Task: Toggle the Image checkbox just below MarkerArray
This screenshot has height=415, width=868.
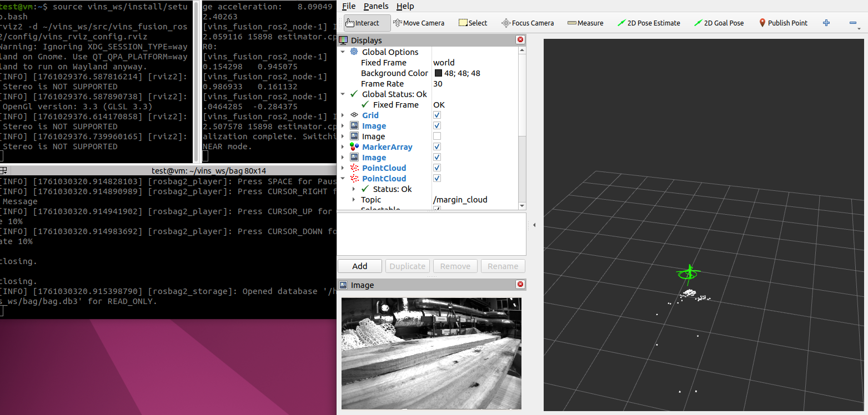Action: (437, 157)
